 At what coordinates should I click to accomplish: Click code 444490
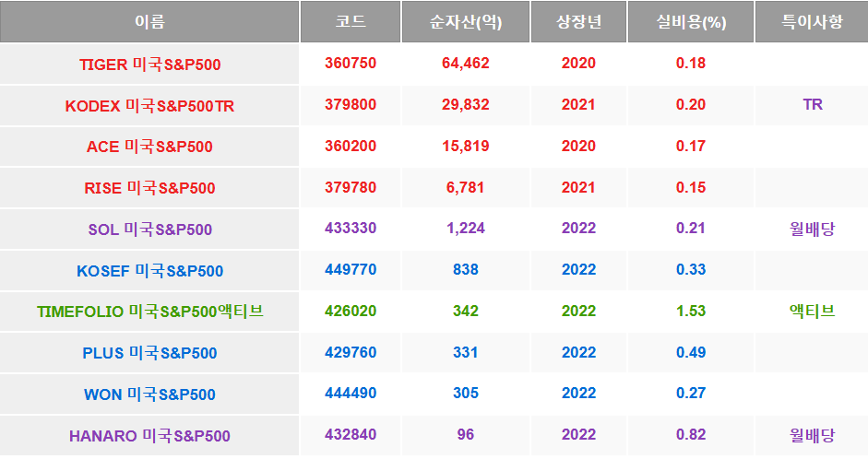pyautogui.click(x=351, y=393)
